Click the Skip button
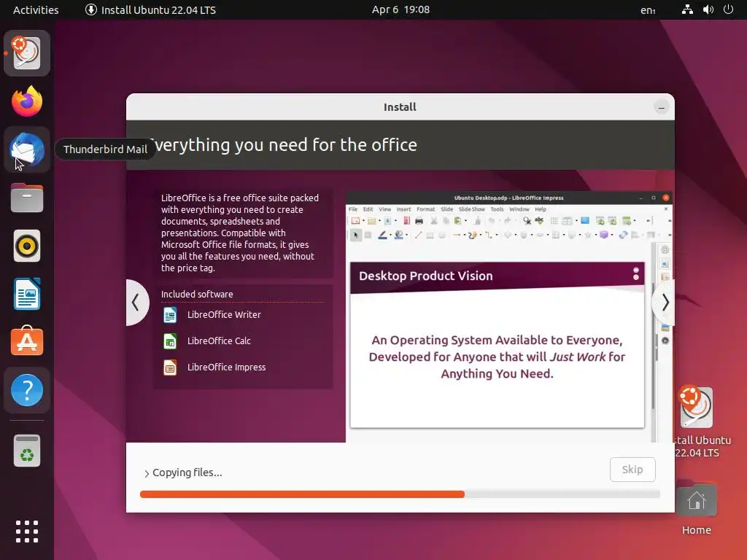This screenshot has height=560, width=747. click(632, 470)
